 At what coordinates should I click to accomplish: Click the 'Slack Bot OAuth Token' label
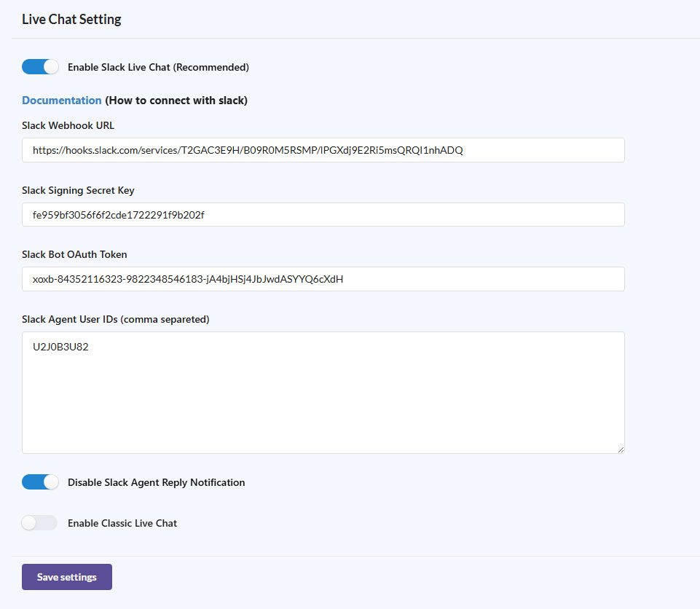coord(74,254)
